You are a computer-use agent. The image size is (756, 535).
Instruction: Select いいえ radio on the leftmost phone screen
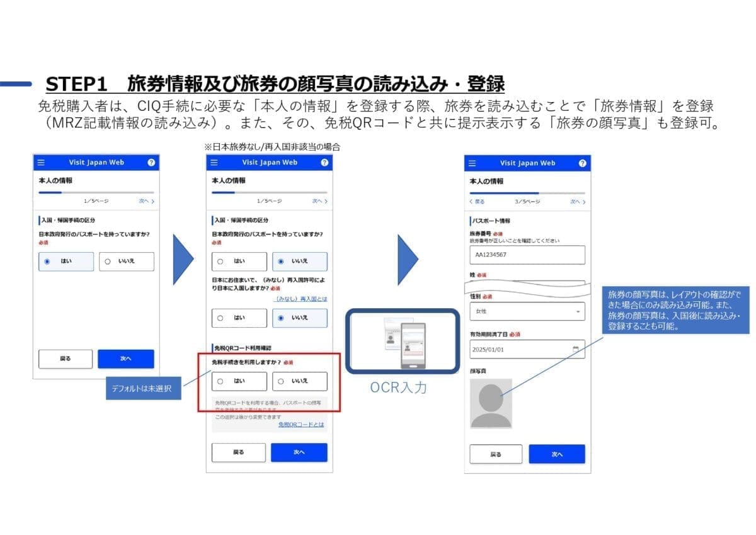[126, 262]
